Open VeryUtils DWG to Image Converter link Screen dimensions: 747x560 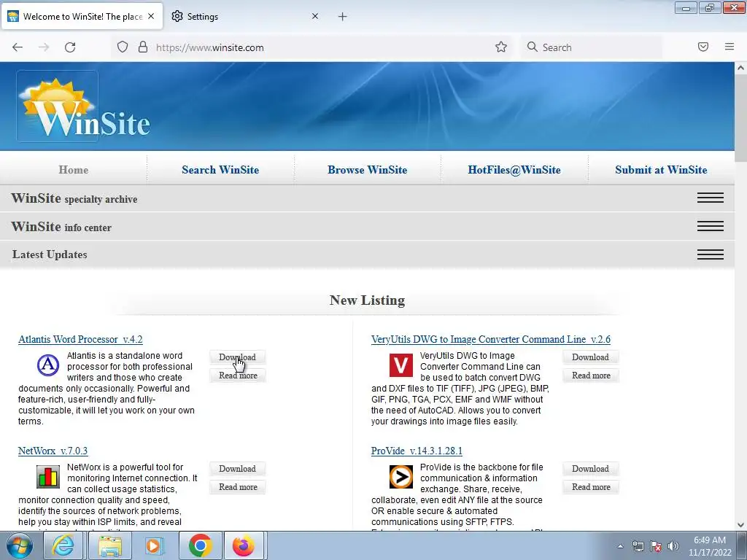pyautogui.click(x=491, y=339)
